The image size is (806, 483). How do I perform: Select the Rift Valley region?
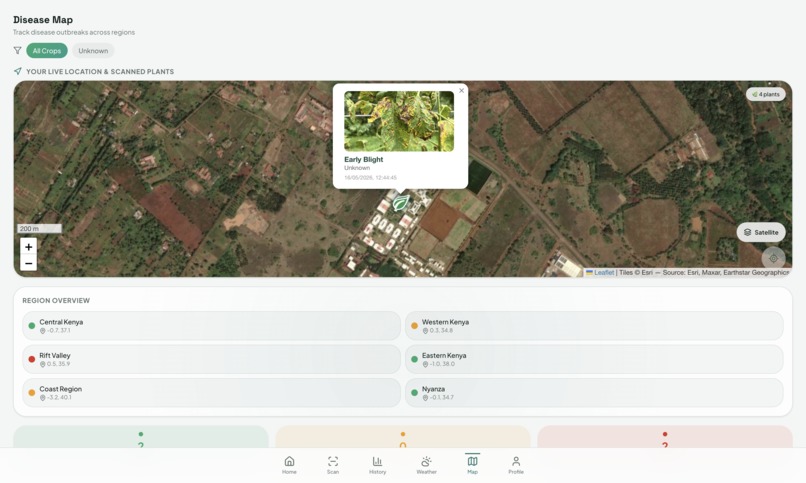pyautogui.click(x=211, y=359)
